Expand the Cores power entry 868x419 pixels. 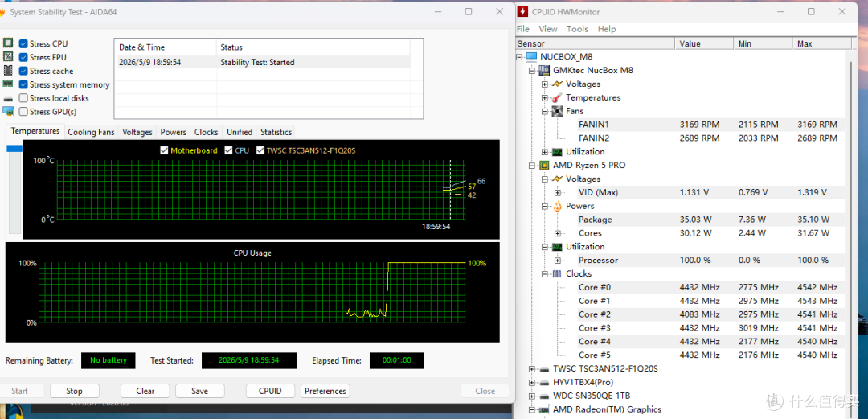tap(558, 233)
